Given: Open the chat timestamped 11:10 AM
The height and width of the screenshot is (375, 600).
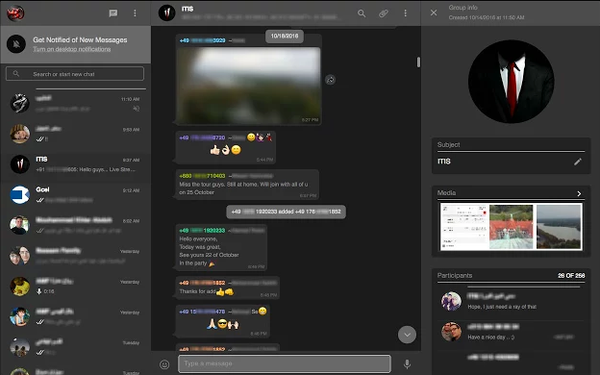Looking at the screenshot, I should [x=75, y=104].
